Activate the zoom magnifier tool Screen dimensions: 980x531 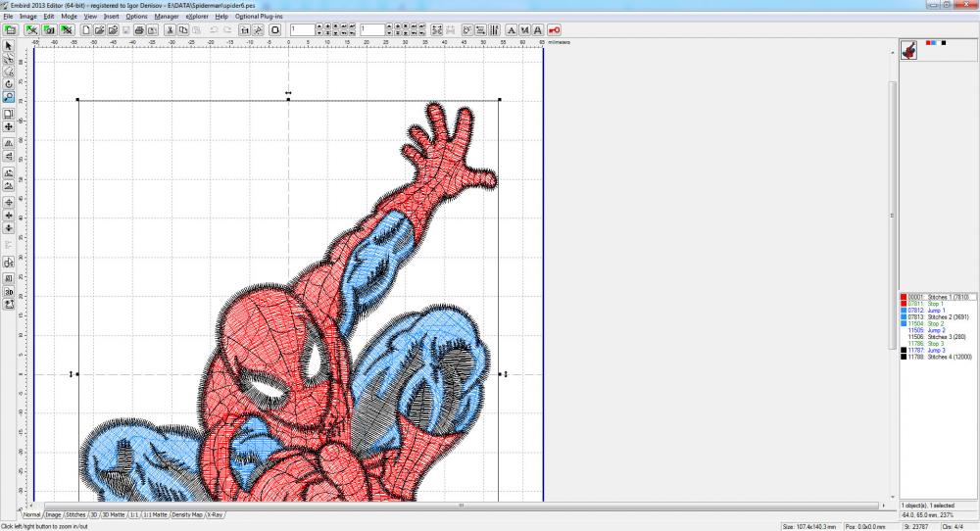(8, 97)
